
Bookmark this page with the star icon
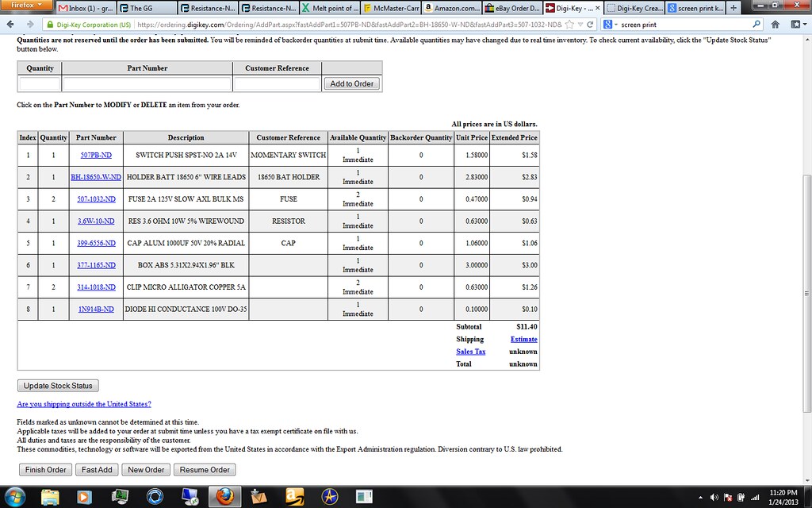pos(569,25)
